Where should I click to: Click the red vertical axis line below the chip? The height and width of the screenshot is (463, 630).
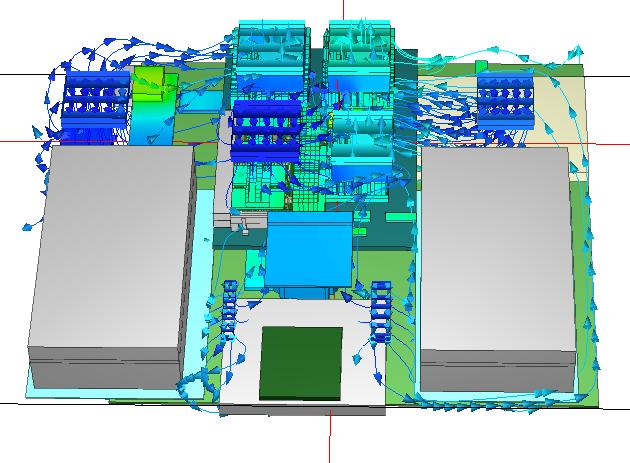pos(330,438)
